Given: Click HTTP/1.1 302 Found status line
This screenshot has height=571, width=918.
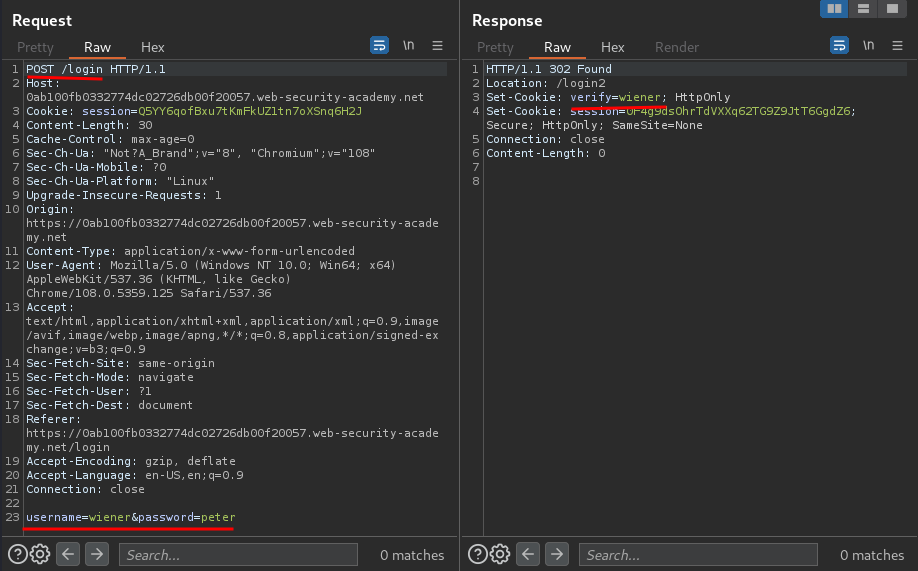Looking at the screenshot, I should pyautogui.click(x=549, y=69).
